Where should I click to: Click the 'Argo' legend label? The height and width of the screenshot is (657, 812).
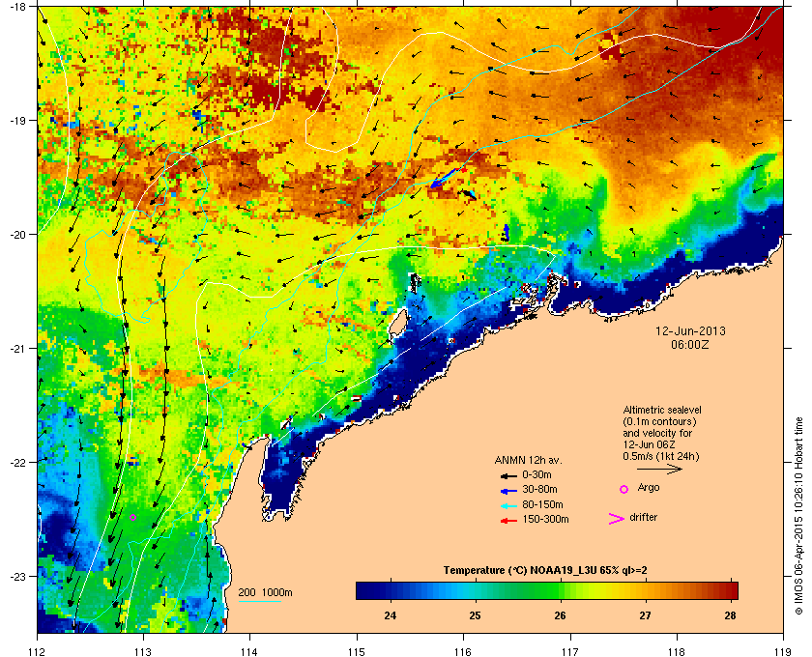649,488
